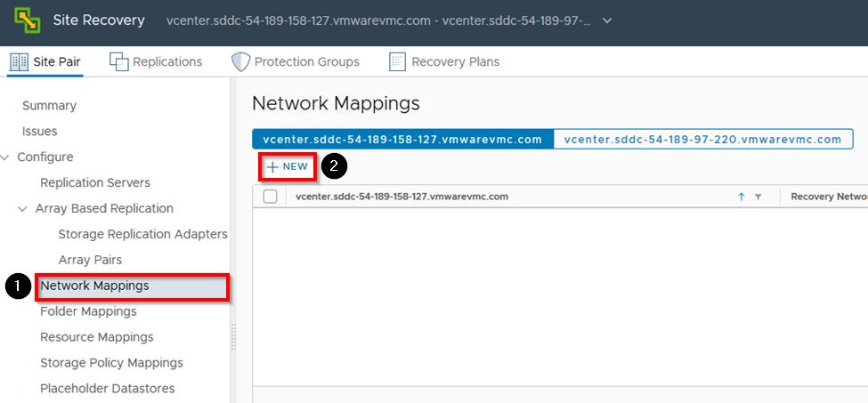Open Folder Mappings in the sidebar

click(88, 311)
